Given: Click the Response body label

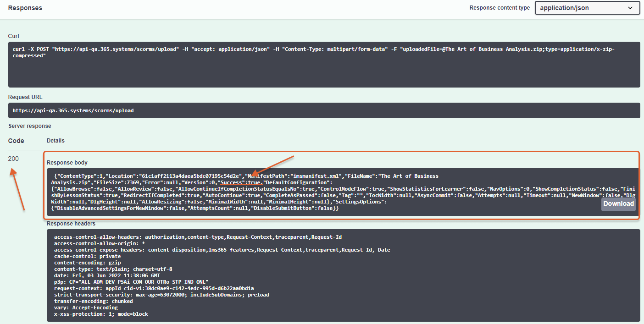Looking at the screenshot, I should pyautogui.click(x=67, y=163).
